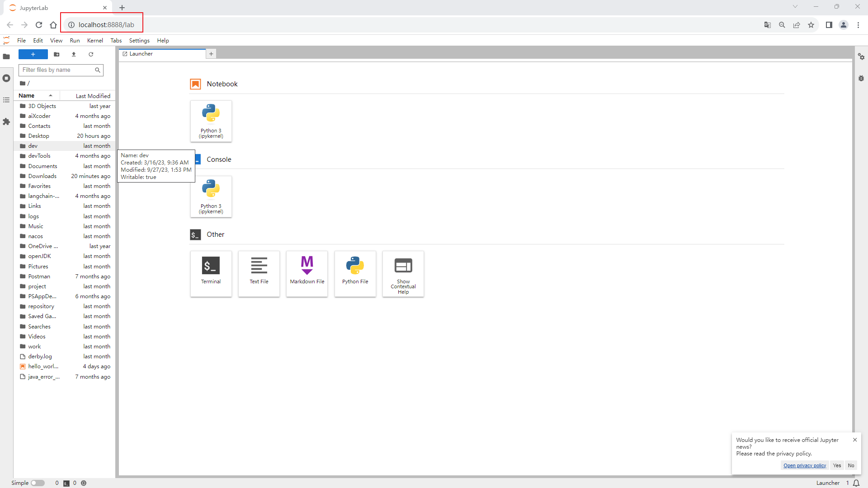Open the Extension Manager sidebar

click(x=6, y=122)
